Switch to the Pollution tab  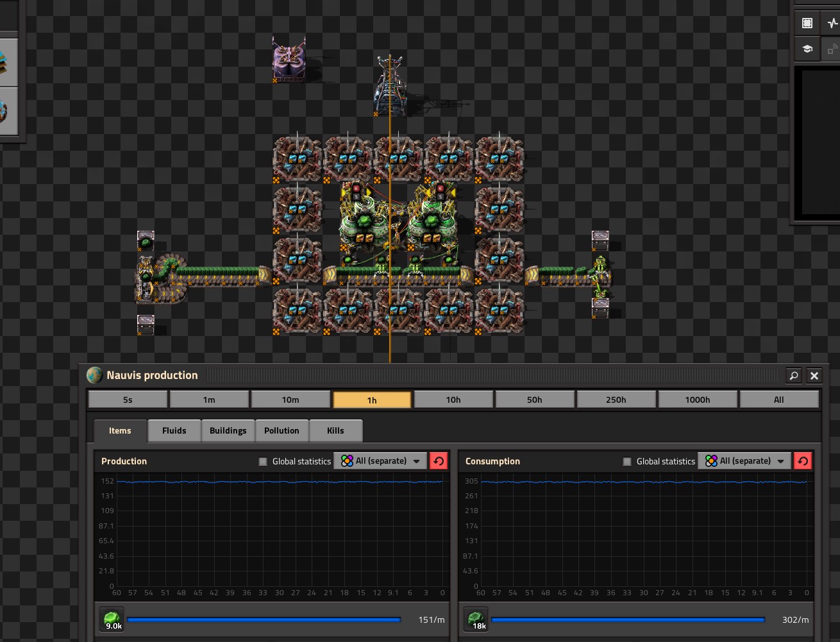tap(282, 430)
